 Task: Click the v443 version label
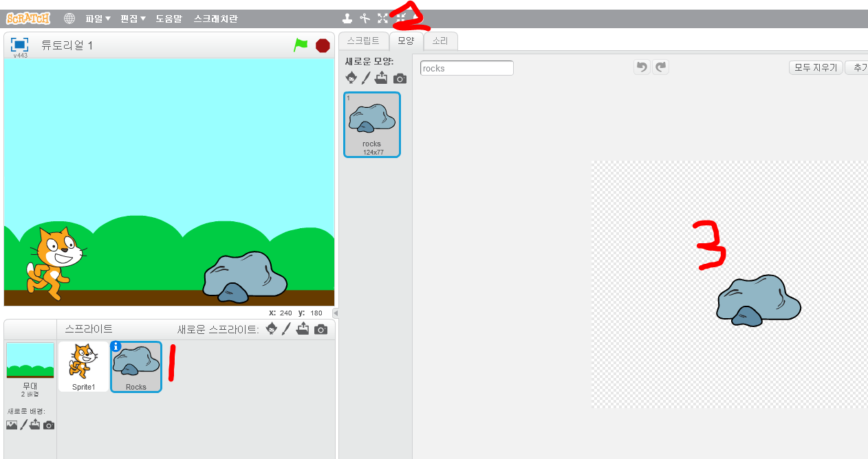[x=20, y=56]
